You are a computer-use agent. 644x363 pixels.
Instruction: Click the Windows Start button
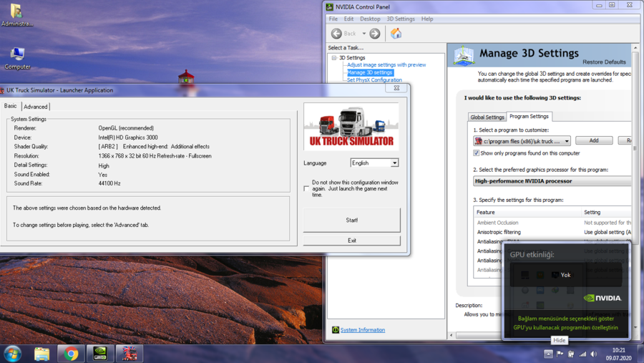13,354
